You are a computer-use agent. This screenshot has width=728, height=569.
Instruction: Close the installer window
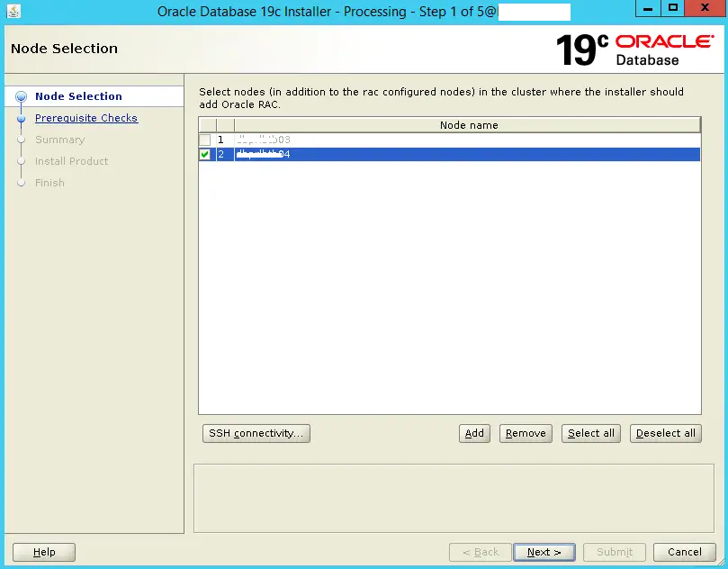click(x=705, y=8)
